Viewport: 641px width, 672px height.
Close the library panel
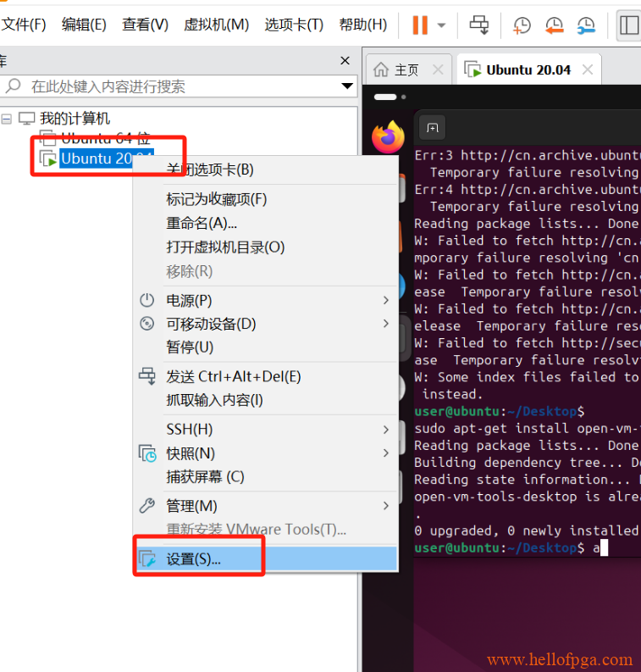345,60
